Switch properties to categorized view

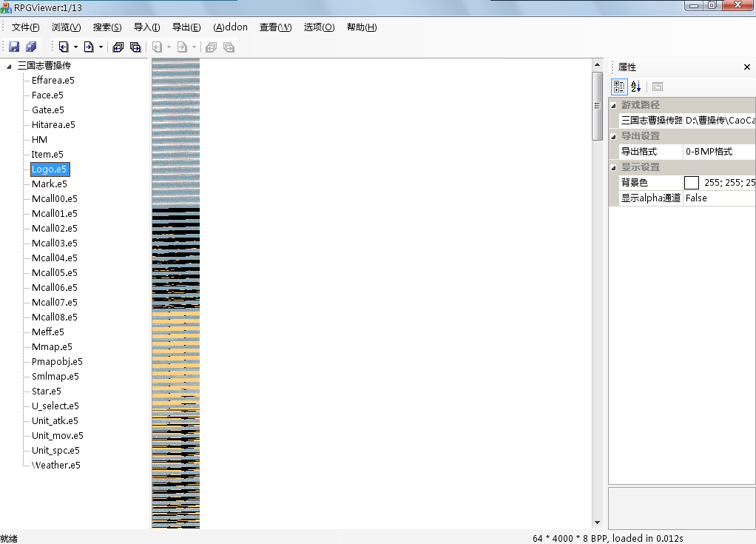click(x=619, y=87)
